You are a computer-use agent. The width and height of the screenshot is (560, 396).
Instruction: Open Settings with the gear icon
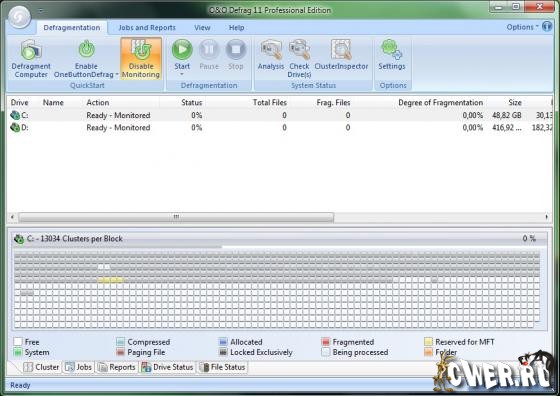[x=391, y=49]
